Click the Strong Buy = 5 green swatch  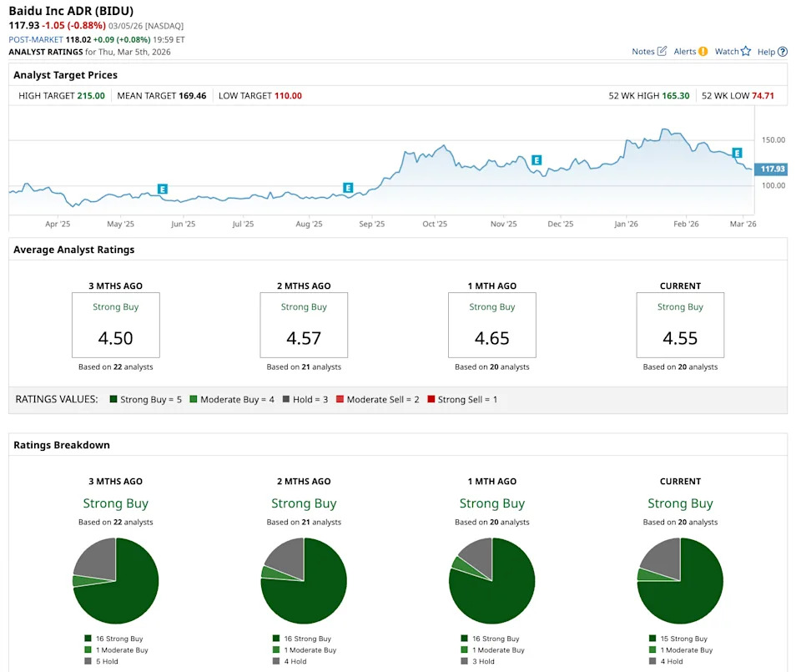112,399
